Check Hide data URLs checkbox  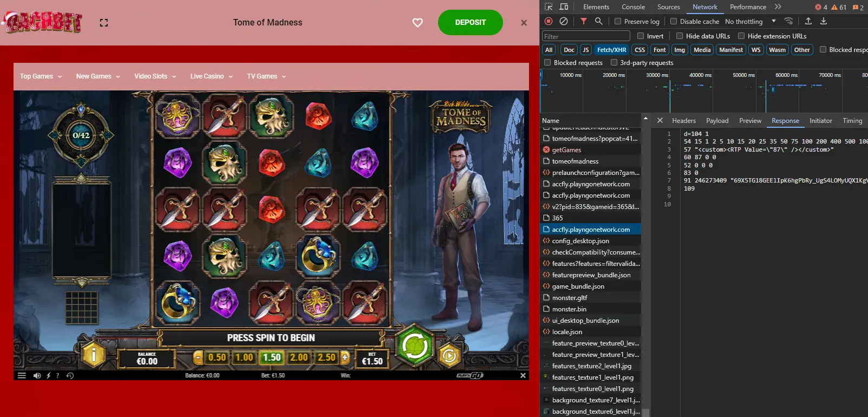[680, 36]
